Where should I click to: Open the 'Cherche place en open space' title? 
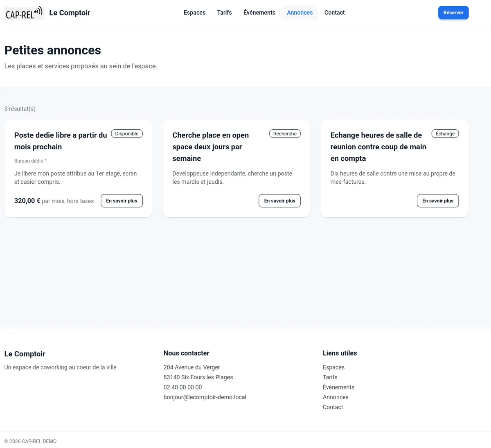pyautogui.click(x=210, y=147)
